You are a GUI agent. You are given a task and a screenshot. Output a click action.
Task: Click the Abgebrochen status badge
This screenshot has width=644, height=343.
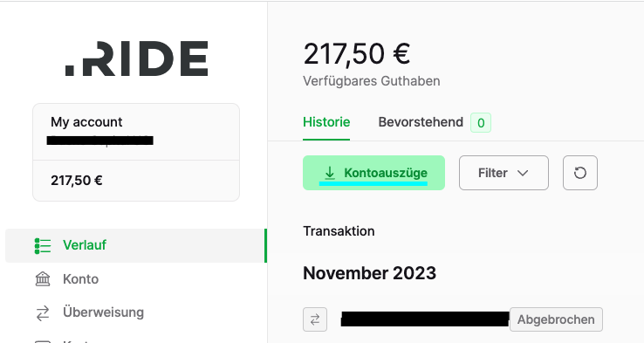[x=556, y=319]
